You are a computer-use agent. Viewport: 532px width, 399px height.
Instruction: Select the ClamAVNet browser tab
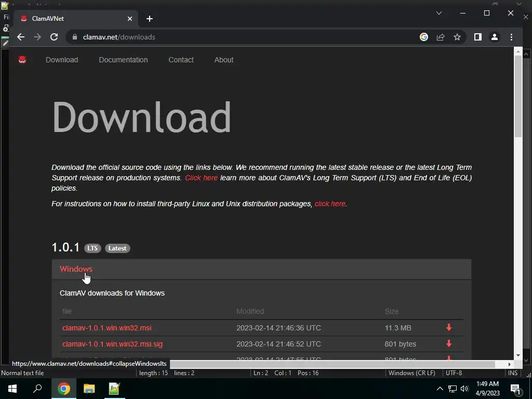tap(76, 19)
